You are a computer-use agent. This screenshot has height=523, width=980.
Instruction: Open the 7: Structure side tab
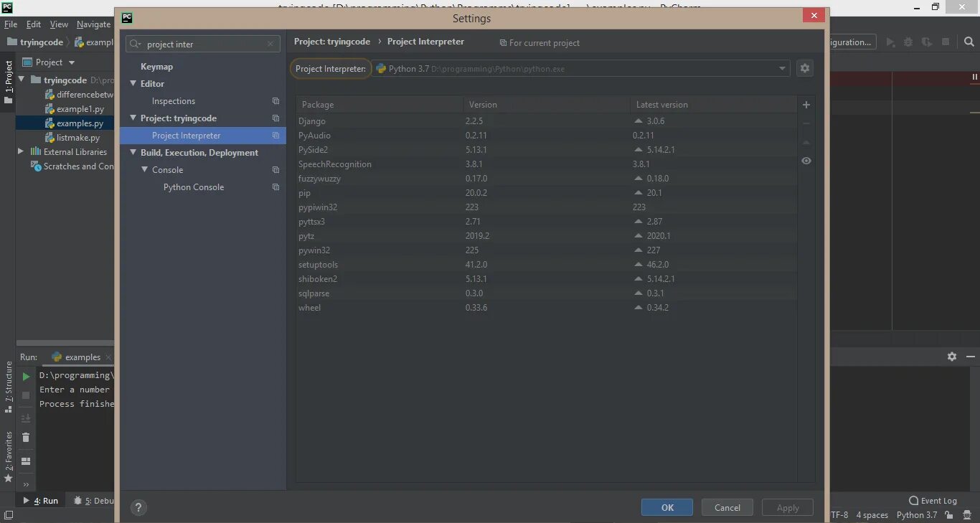click(9, 387)
